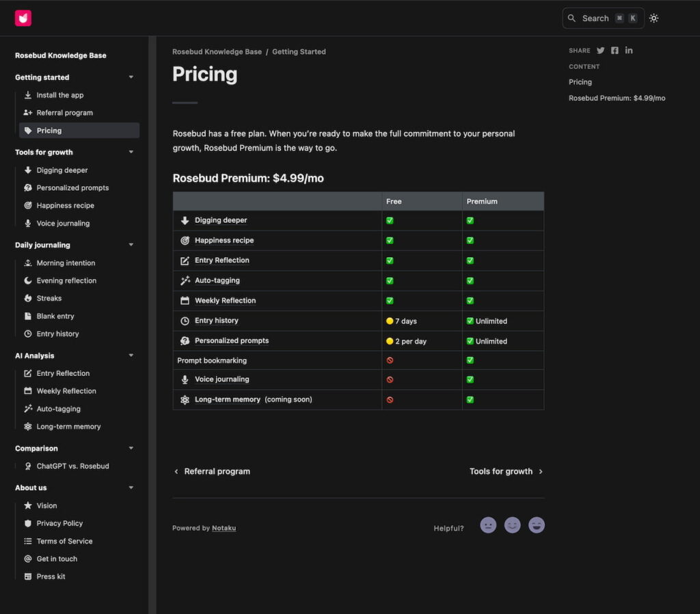700x614 pixels.
Task: Click the Evening reflection moon icon
Action: (x=27, y=280)
